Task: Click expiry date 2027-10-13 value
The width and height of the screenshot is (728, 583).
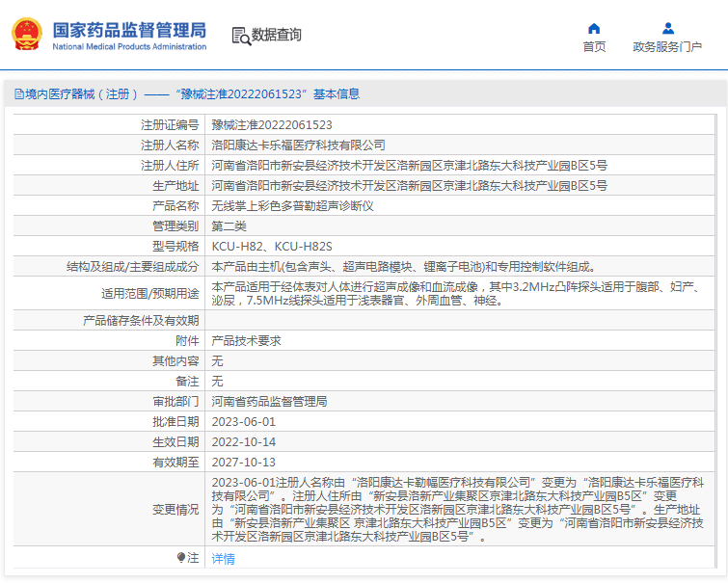Action: (x=244, y=462)
